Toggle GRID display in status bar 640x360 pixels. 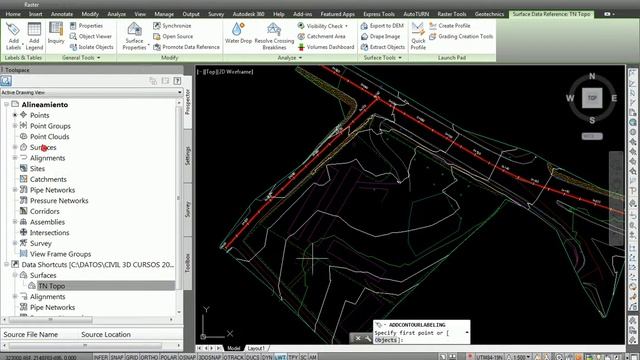tap(131, 357)
